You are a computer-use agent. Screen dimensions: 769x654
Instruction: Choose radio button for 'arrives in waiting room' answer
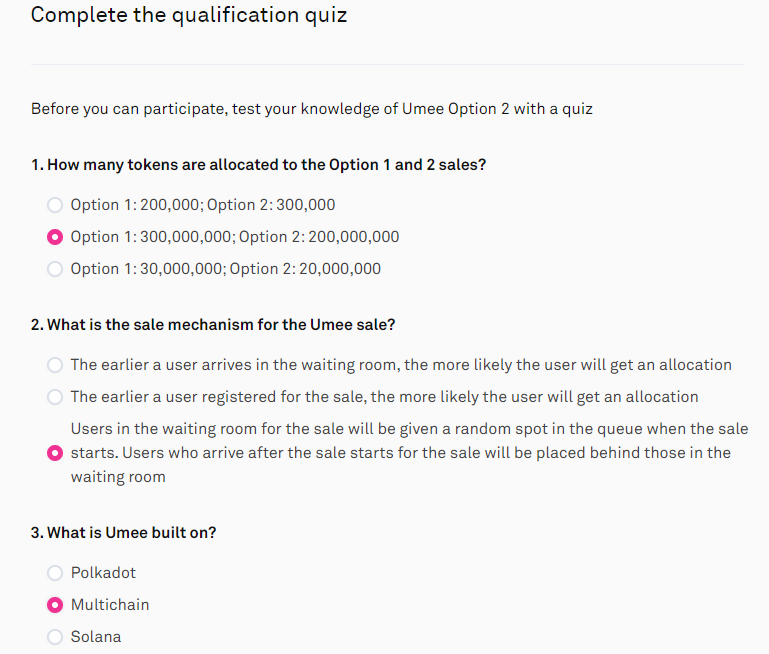pyautogui.click(x=55, y=365)
